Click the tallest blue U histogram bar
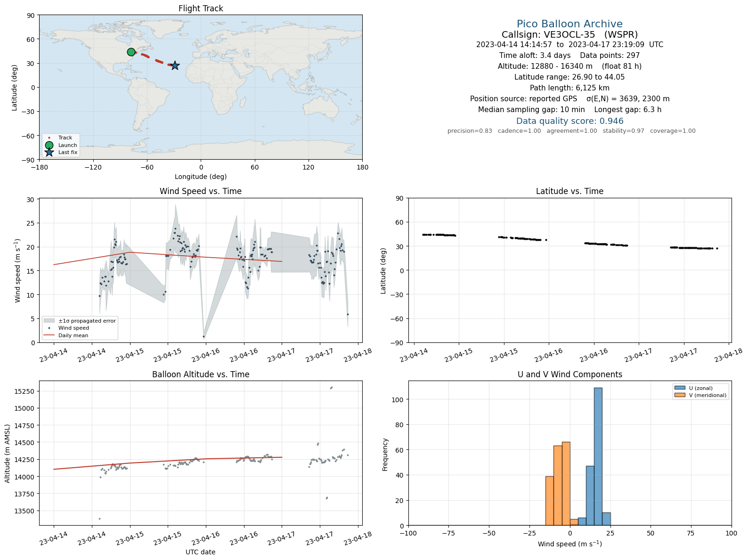The height and width of the screenshot is (560, 748). [598, 456]
